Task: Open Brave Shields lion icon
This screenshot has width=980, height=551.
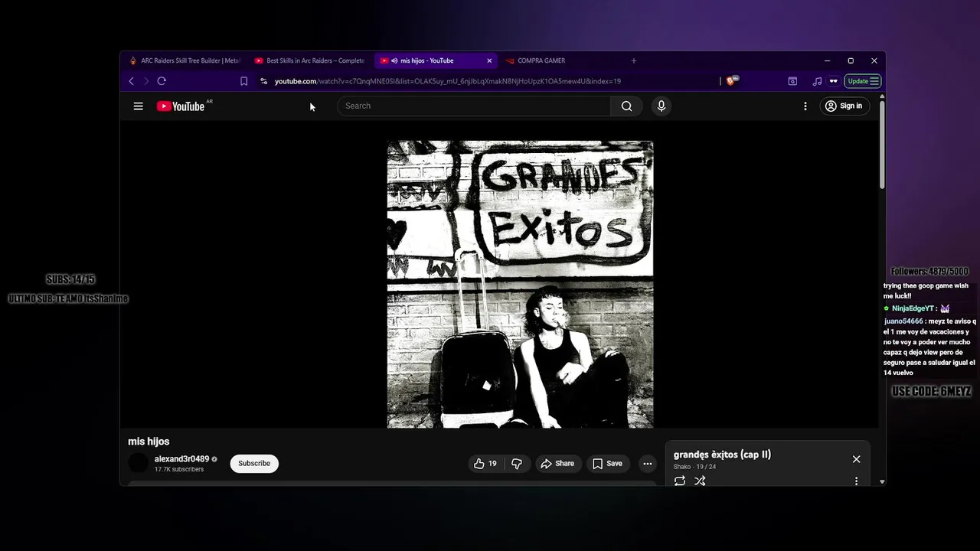Action: pyautogui.click(x=731, y=80)
